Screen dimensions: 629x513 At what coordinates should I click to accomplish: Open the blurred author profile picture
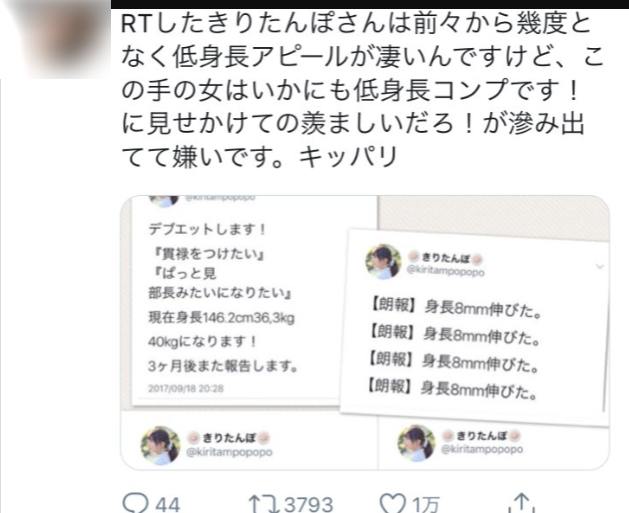(x=59, y=39)
